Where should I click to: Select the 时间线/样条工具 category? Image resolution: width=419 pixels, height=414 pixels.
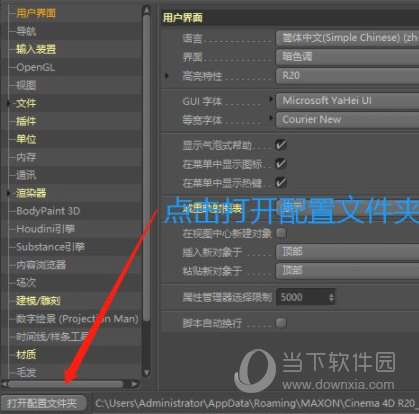click(x=53, y=337)
